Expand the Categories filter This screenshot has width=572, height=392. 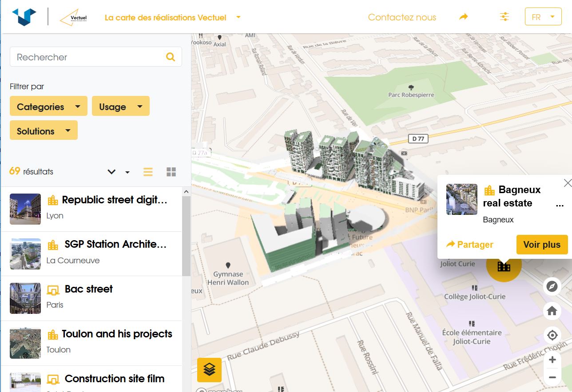coord(48,107)
